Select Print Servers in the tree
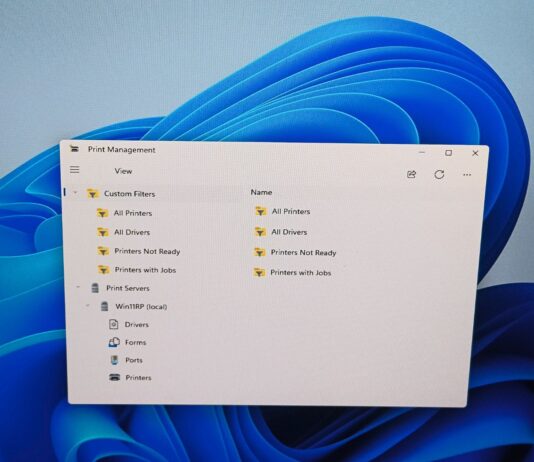The height and width of the screenshot is (462, 534). [x=128, y=288]
